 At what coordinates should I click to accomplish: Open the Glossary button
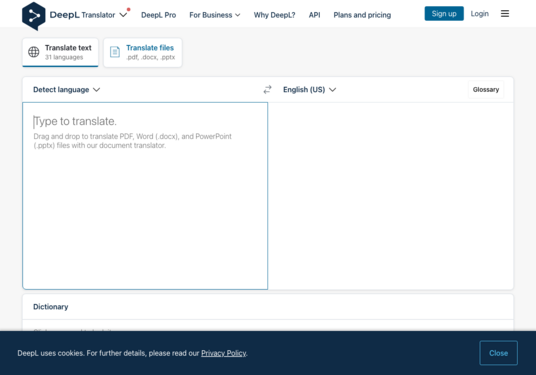(486, 90)
